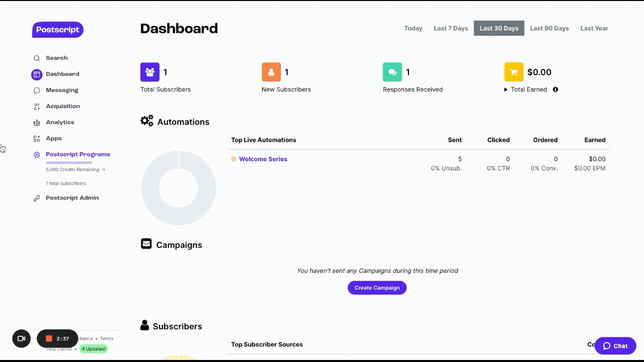Open the Welcome Series automation
The height and width of the screenshot is (362, 644).
pyautogui.click(x=263, y=159)
